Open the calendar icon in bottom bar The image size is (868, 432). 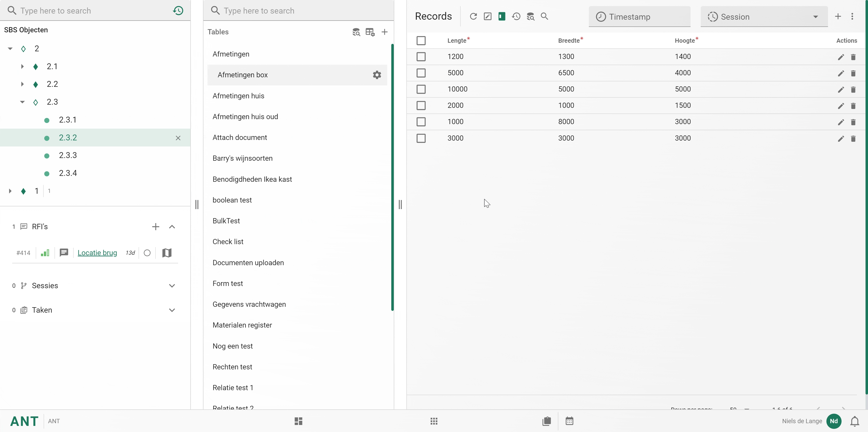coord(569,421)
